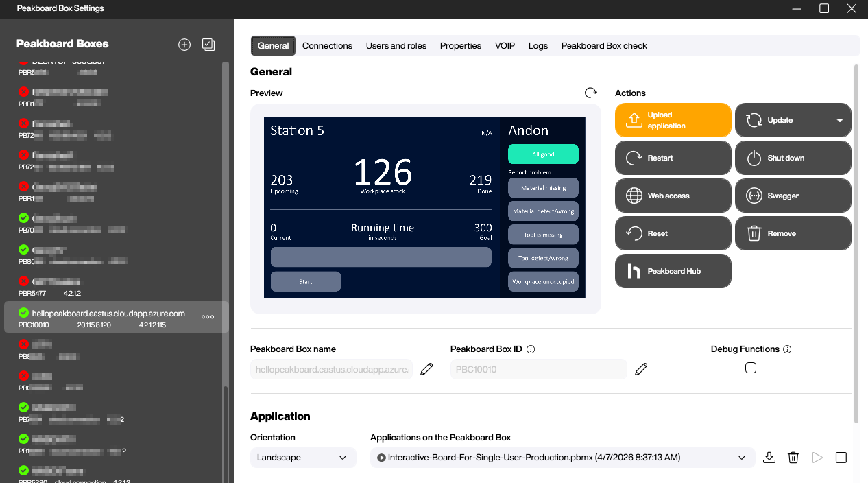This screenshot has height=483, width=868.
Task: Click the Start button in the Station 5 preview
Action: coord(305,281)
